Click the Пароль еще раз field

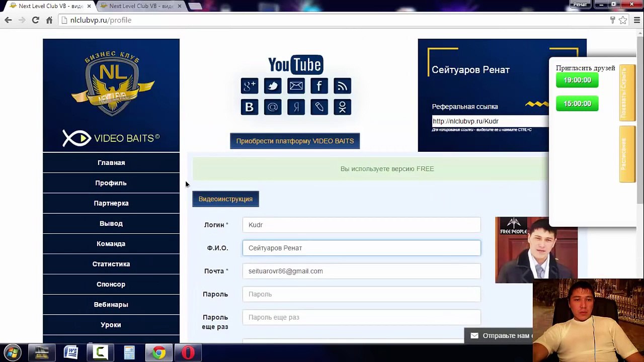(362, 317)
